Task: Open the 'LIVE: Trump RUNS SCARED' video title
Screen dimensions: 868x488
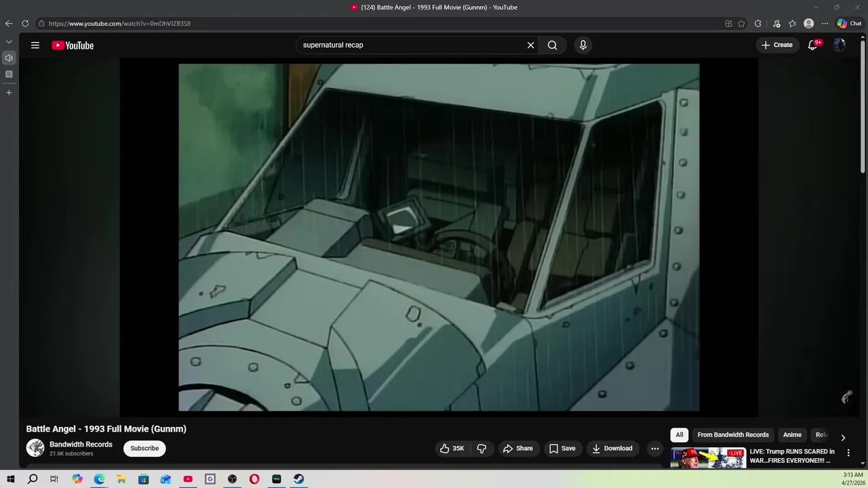Action: tap(792, 456)
